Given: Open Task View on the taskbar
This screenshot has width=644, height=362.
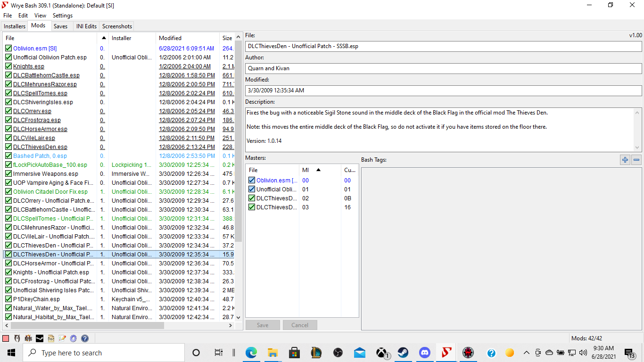Looking at the screenshot, I should 218,353.
